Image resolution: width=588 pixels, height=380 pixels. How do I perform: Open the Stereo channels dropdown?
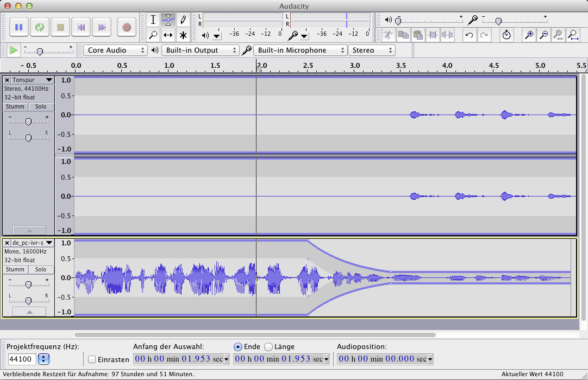(371, 50)
